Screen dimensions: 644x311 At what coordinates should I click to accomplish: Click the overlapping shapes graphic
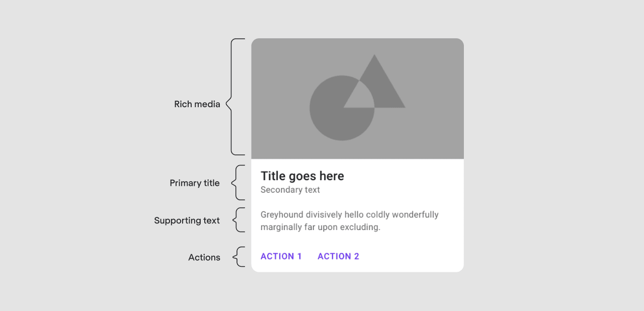point(357,98)
